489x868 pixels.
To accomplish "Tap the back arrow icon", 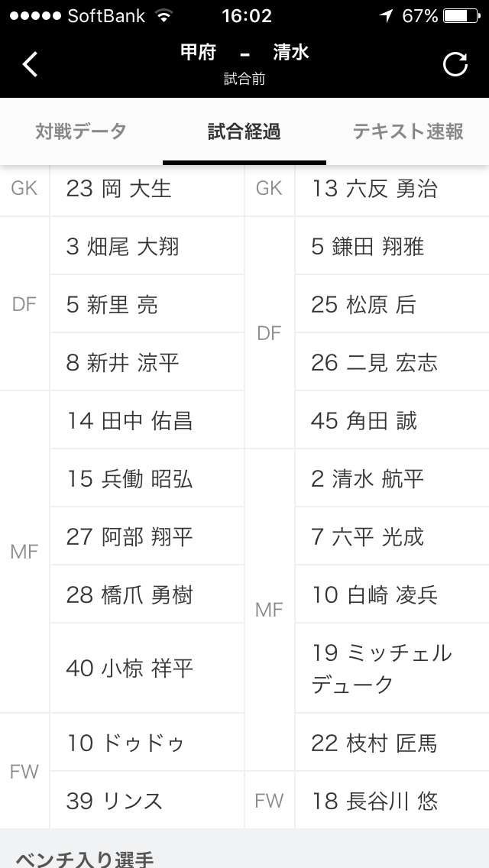I will pyautogui.click(x=30, y=64).
